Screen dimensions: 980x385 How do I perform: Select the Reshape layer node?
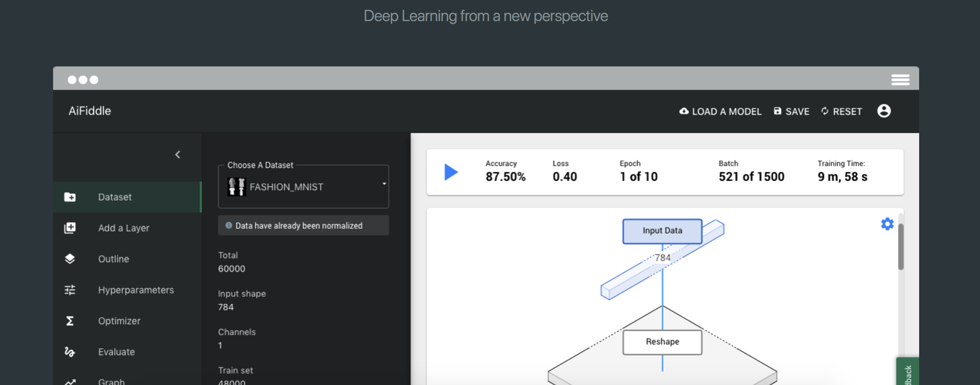tap(662, 342)
